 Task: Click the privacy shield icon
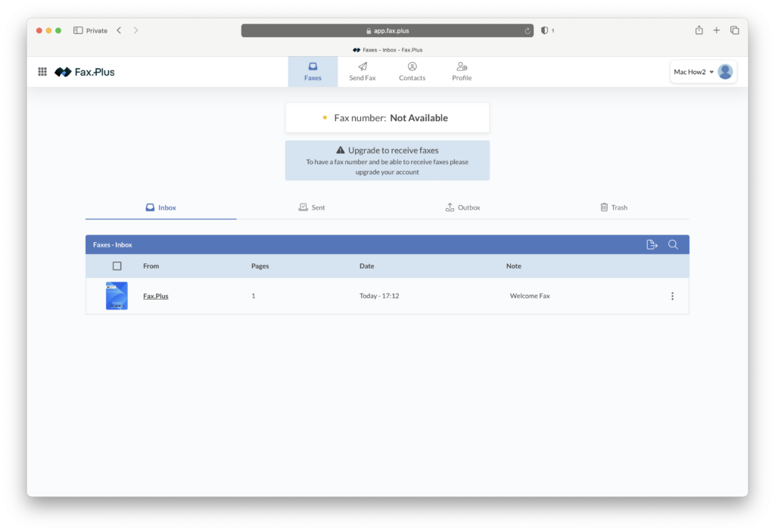(x=544, y=31)
